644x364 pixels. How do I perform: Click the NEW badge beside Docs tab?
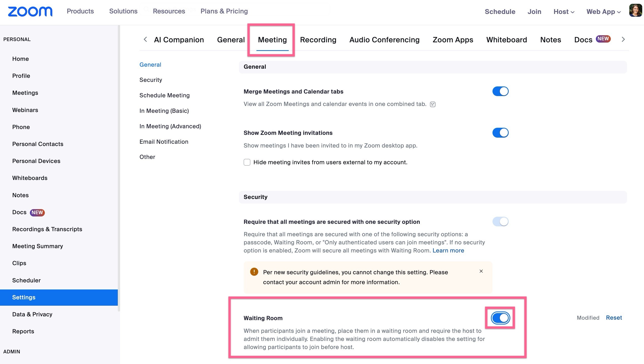tap(603, 39)
